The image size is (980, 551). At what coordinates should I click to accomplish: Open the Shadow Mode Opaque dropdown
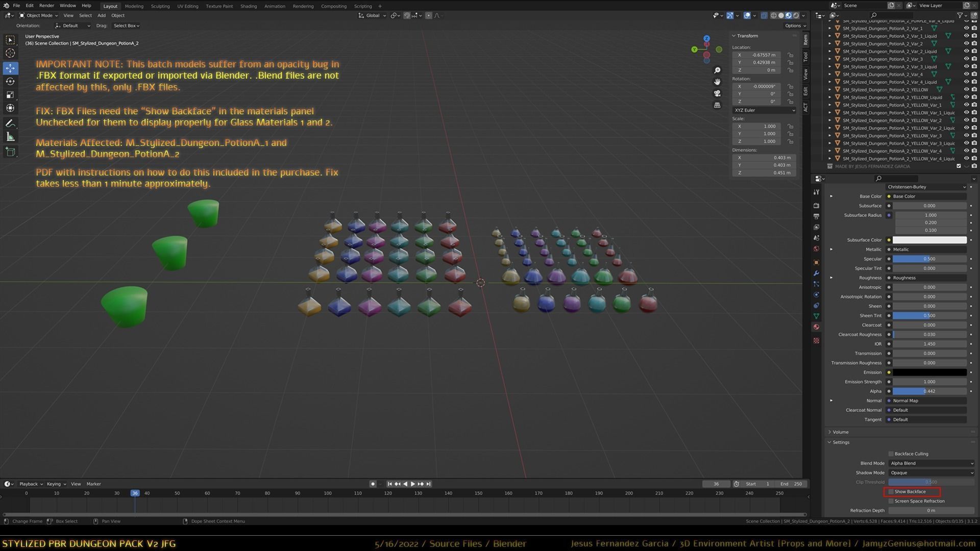[x=931, y=473]
